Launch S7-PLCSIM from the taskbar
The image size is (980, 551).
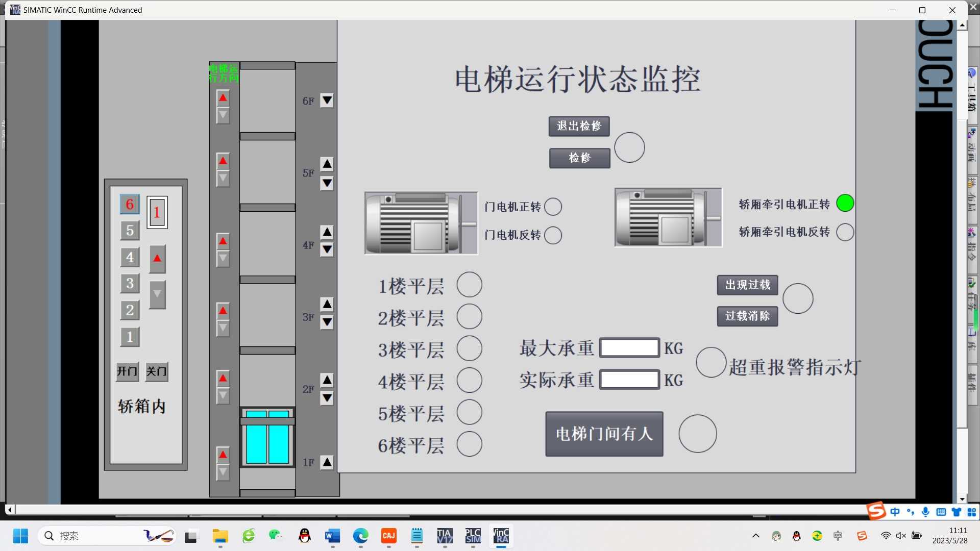(473, 536)
